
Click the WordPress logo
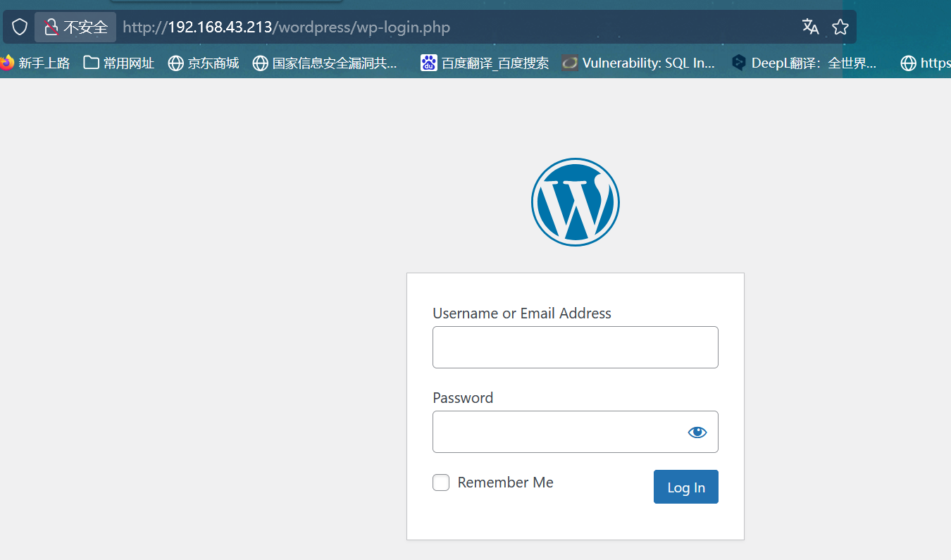576,202
